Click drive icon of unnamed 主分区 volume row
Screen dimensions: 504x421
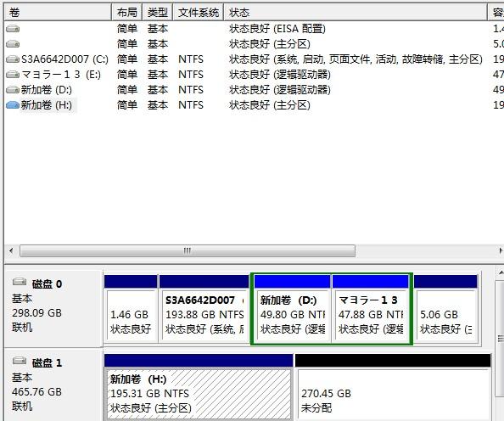pyautogui.click(x=13, y=44)
